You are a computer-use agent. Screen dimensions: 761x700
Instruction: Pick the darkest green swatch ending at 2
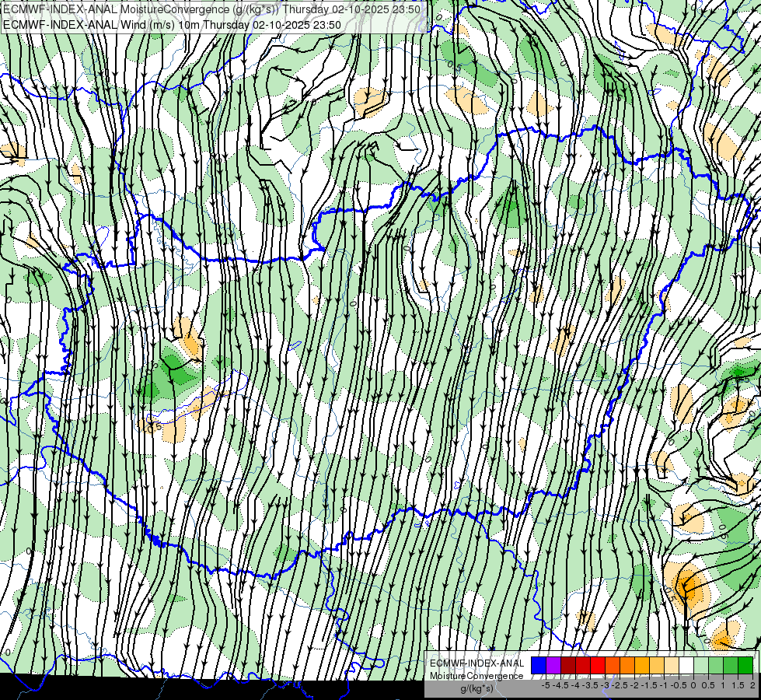[745, 666]
